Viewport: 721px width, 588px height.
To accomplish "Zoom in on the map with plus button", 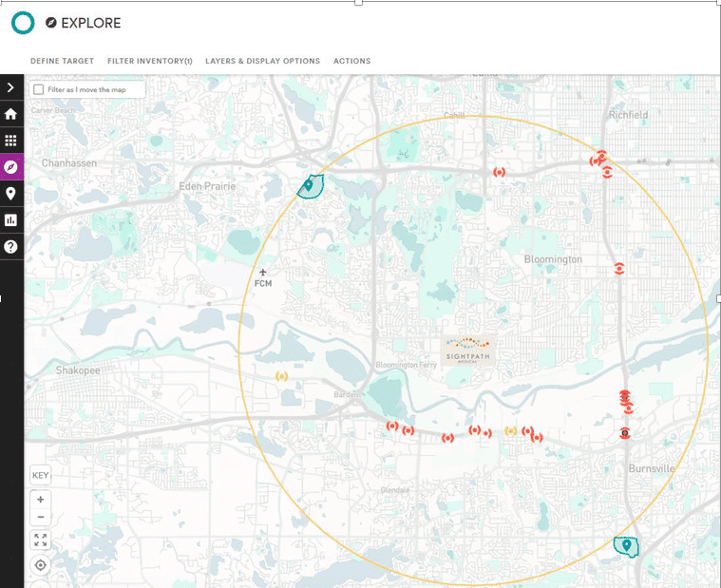I will (x=40, y=500).
